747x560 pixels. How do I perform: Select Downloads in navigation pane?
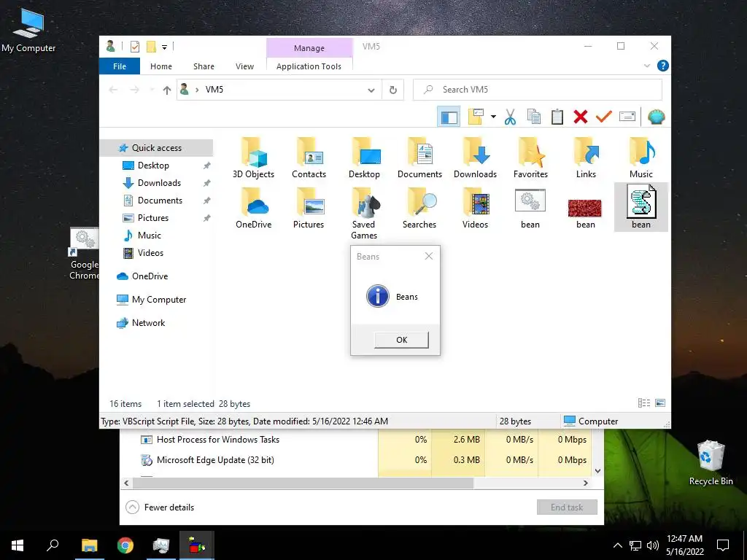pyautogui.click(x=159, y=183)
